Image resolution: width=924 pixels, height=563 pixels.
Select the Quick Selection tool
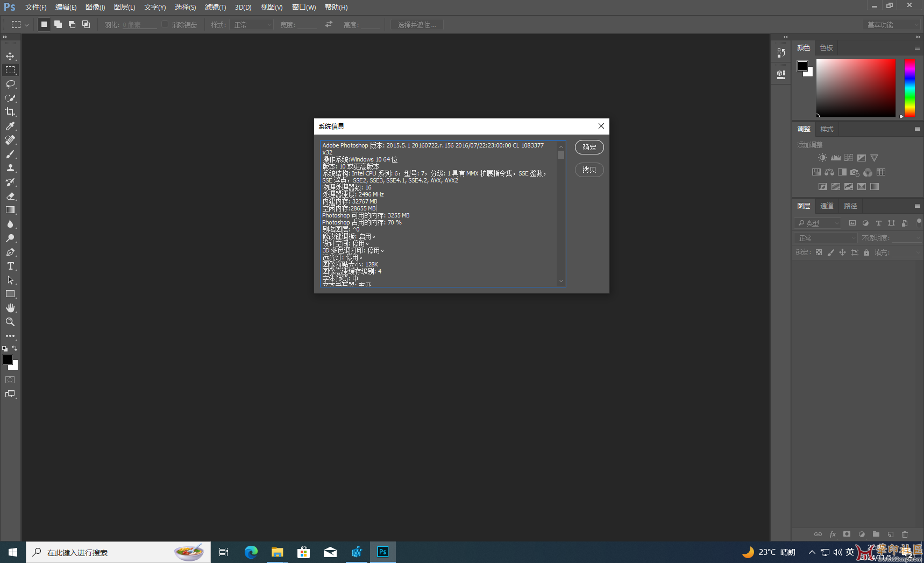tap(10, 98)
